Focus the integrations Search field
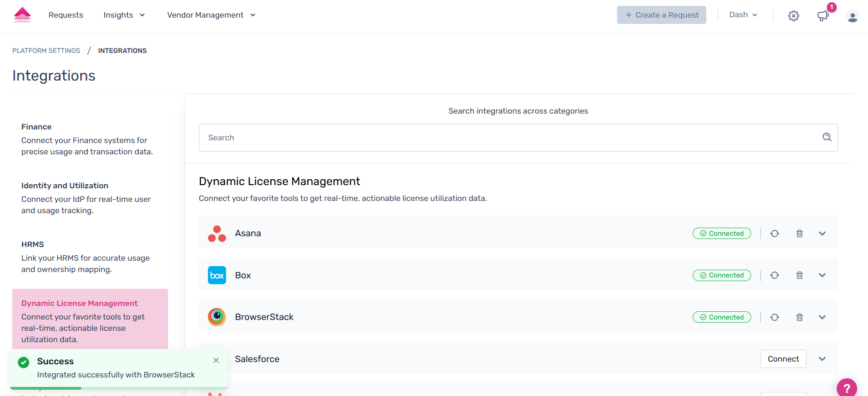 coord(518,138)
